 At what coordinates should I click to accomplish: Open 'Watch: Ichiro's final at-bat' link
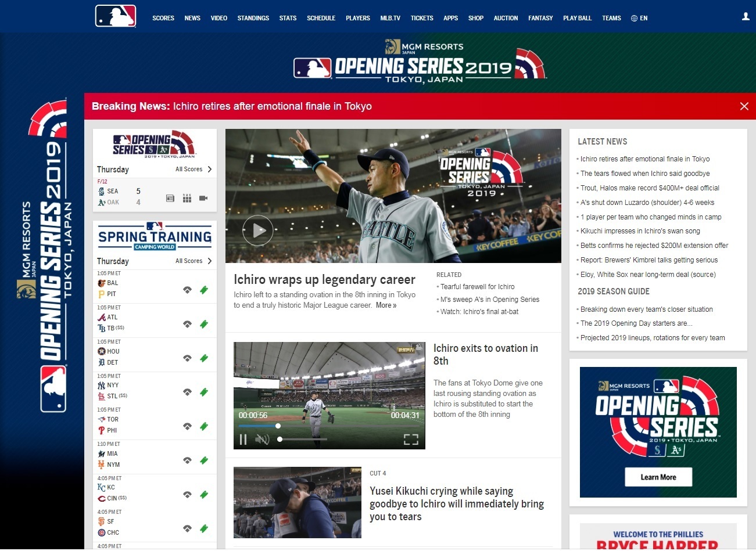(479, 312)
